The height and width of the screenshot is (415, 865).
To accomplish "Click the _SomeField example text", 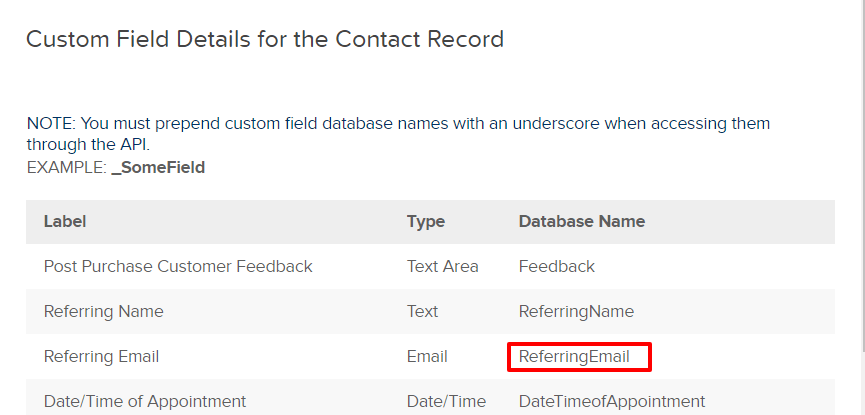I will [158, 167].
